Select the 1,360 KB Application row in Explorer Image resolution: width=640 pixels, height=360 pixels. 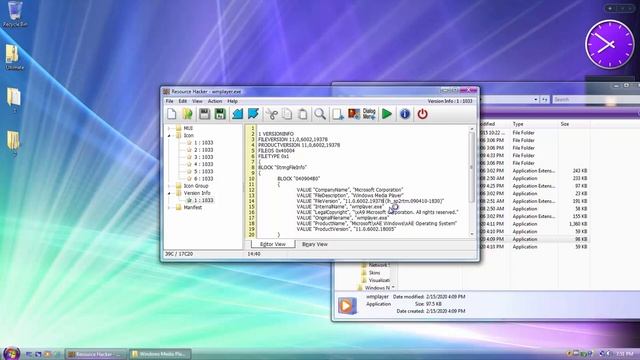point(534,224)
